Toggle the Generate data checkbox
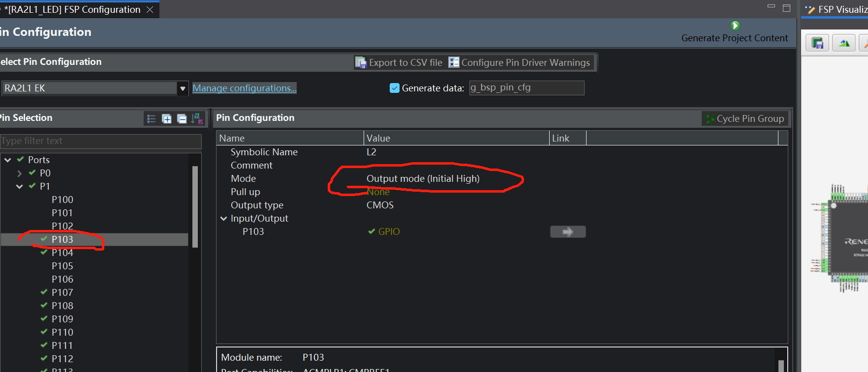The width and height of the screenshot is (868, 372). coord(394,88)
